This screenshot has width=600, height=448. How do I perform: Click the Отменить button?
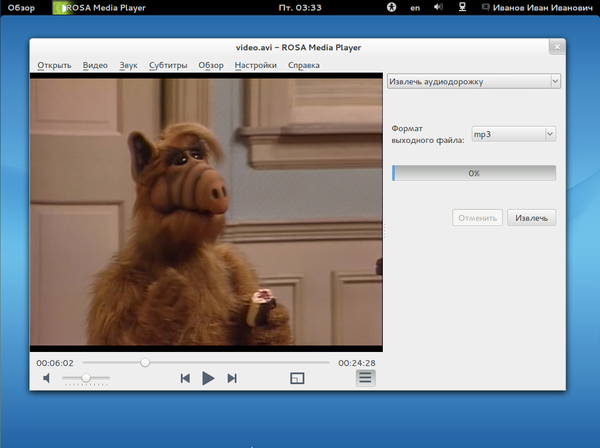coord(478,218)
